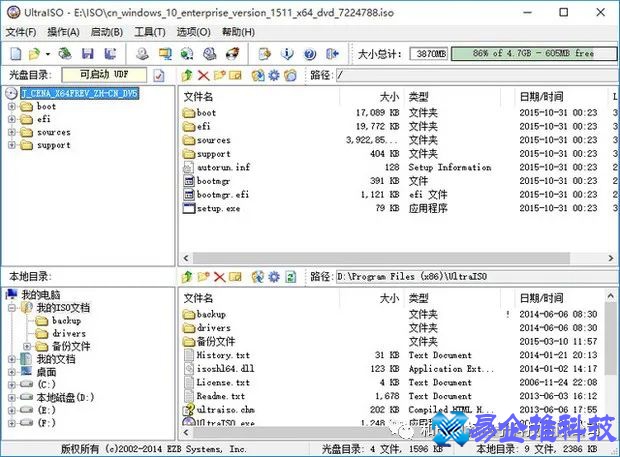The image size is (620, 457).
Task: Go up one folder in the image pane
Action: [187, 75]
